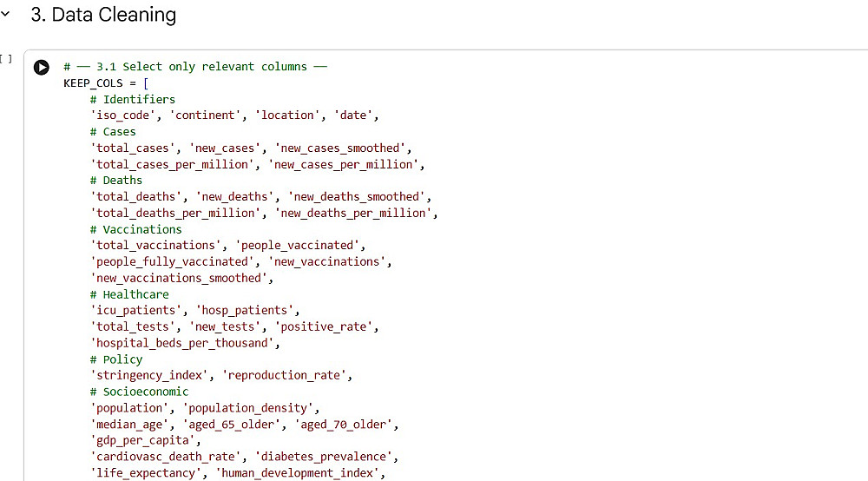Screen dimensions: 868x481
Task: Click the 'continent' string
Action: point(208,115)
